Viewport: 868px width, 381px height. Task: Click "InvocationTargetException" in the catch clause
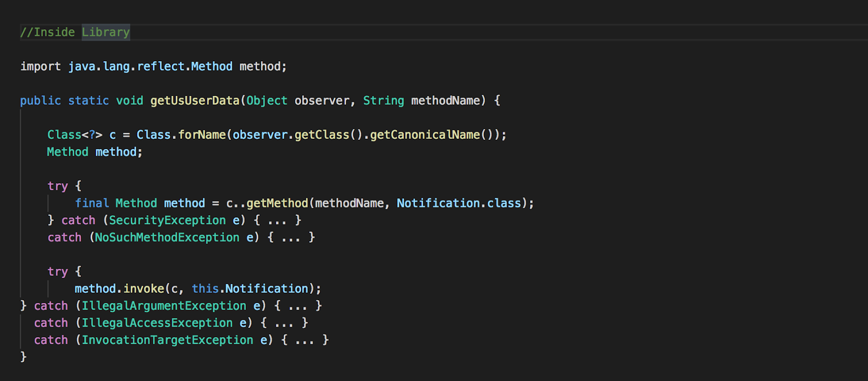click(x=168, y=340)
